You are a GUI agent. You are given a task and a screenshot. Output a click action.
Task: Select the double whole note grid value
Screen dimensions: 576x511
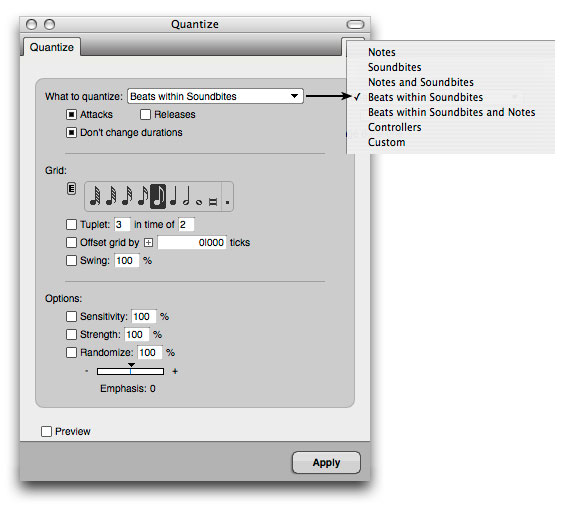click(x=213, y=202)
